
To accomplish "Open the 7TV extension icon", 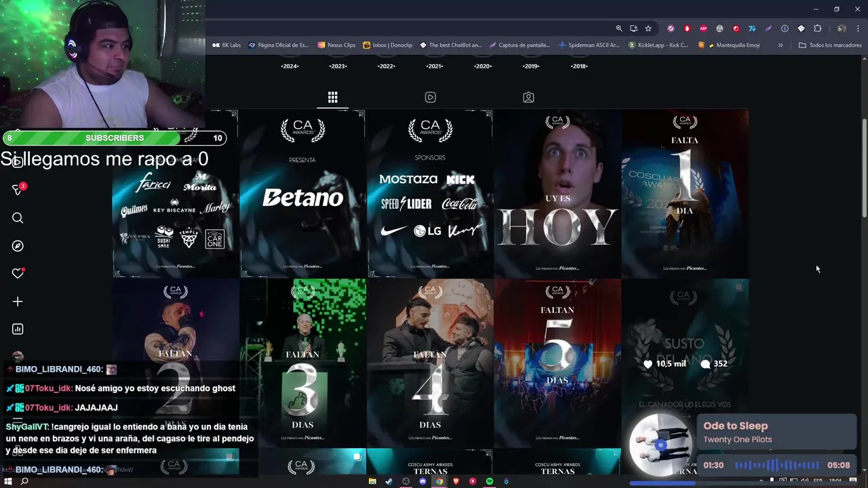I will pyautogui.click(x=752, y=28).
